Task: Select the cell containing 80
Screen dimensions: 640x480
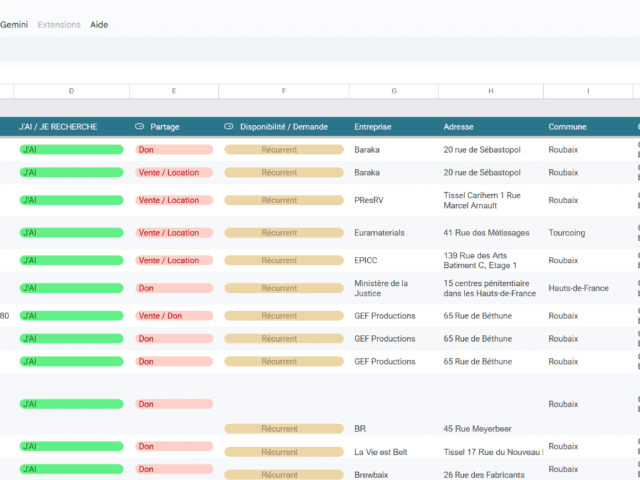Action: [4, 316]
